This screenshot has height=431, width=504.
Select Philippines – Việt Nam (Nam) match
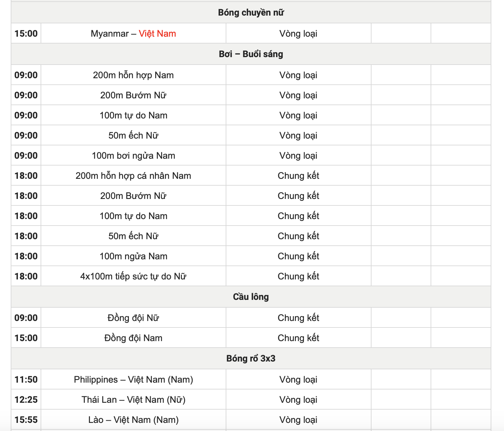coord(133,379)
